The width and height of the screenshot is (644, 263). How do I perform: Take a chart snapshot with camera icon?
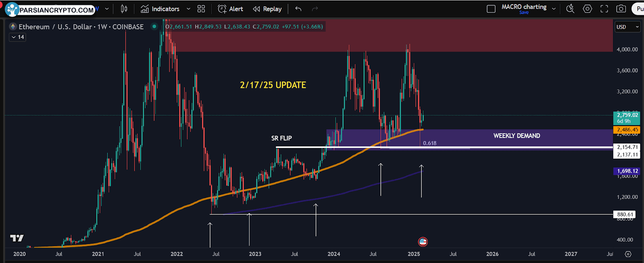pyautogui.click(x=621, y=9)
